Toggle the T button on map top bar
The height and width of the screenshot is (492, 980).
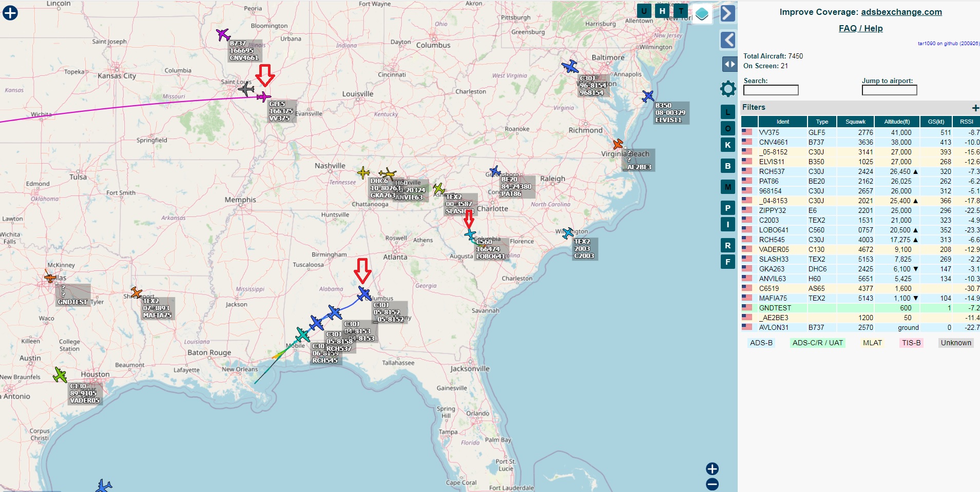point(681,10)
